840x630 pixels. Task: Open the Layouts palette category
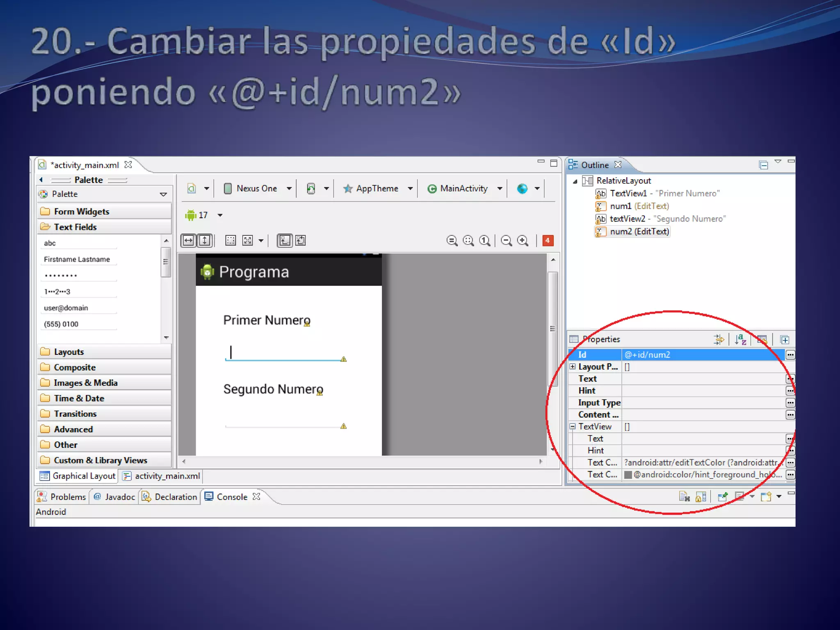point(68,352)
